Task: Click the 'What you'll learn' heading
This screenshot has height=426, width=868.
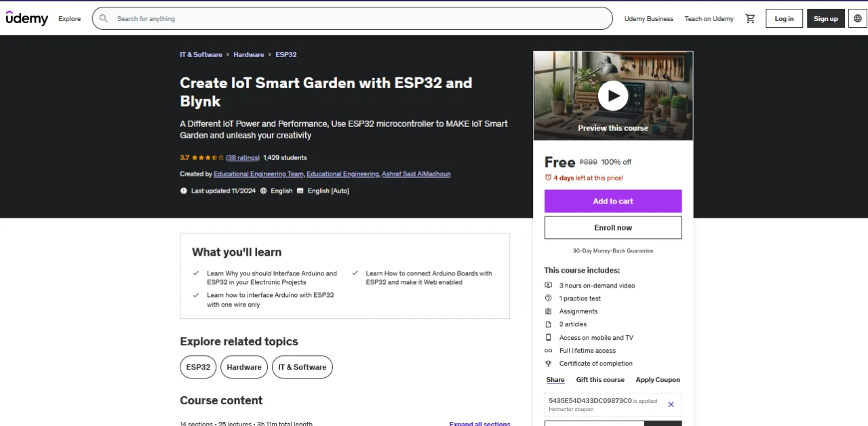Action: (237, 252)
